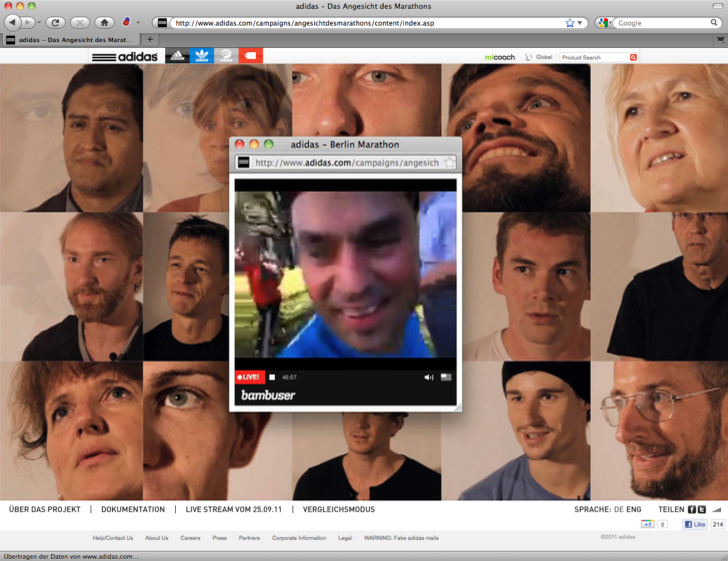Open the Google search engine selector
This screenshot has height=561, width=728.
coord(605,23)
